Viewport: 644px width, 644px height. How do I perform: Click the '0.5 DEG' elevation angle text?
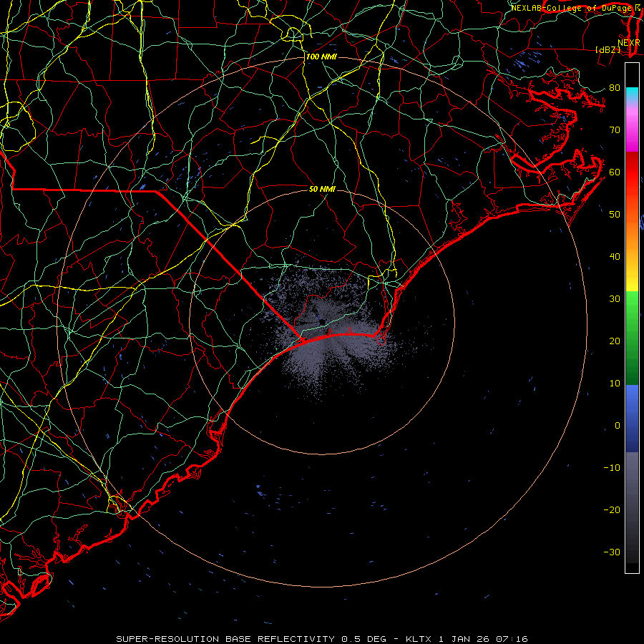point(364,639)
